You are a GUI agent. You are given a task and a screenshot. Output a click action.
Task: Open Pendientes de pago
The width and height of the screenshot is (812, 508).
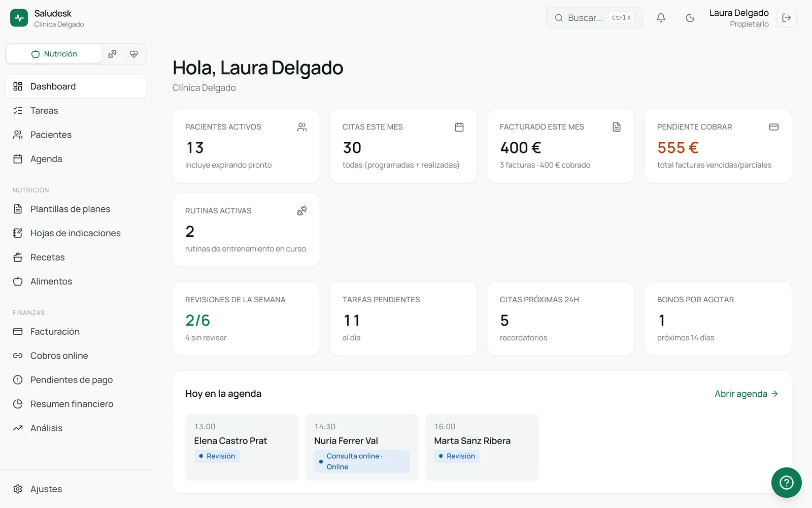76,380
